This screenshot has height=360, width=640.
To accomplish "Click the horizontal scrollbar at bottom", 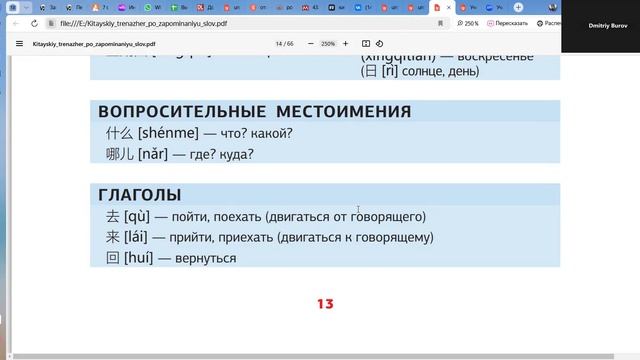I will 313,356.
